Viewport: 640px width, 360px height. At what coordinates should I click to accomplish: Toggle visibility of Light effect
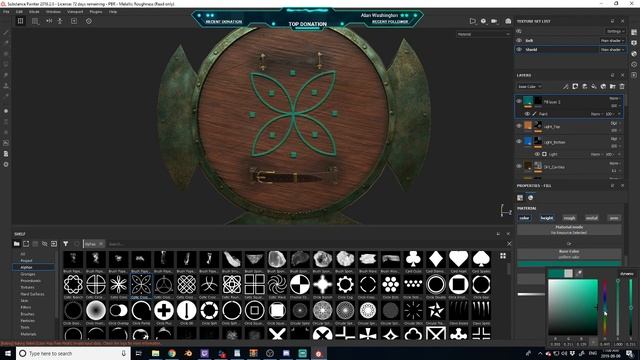pyautogui.click(x=537, y=154)
